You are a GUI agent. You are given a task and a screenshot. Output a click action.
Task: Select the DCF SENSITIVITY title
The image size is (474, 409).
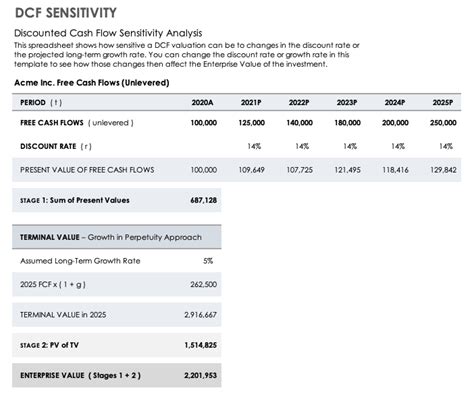66,13
